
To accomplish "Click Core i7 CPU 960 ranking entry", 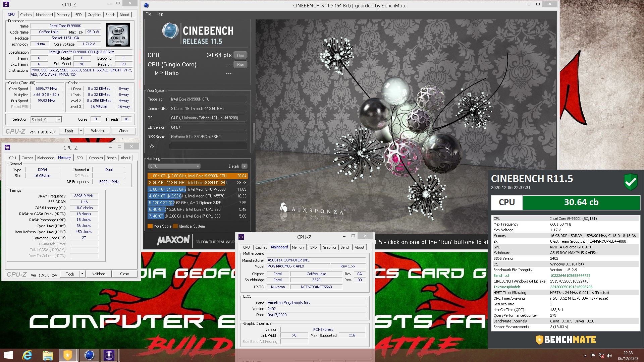I will coord(198,209).
